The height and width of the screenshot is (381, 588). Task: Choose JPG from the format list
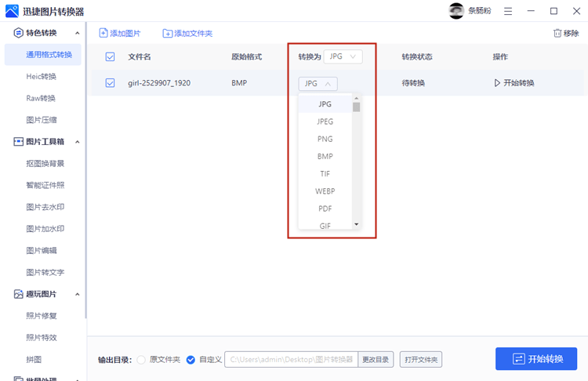pyautogui.click(x=325, y=104)
